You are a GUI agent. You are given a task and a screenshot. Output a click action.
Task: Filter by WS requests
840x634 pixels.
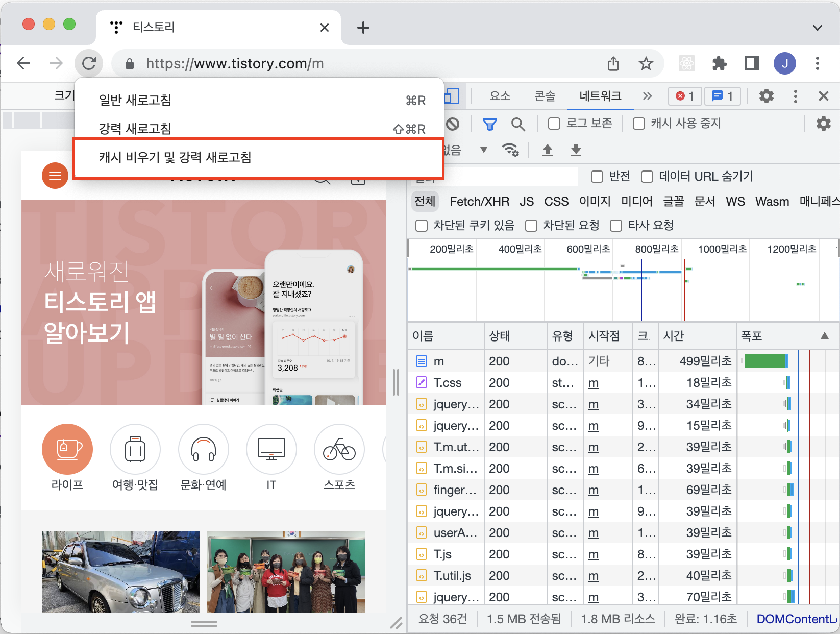click(x=735, y=201)
